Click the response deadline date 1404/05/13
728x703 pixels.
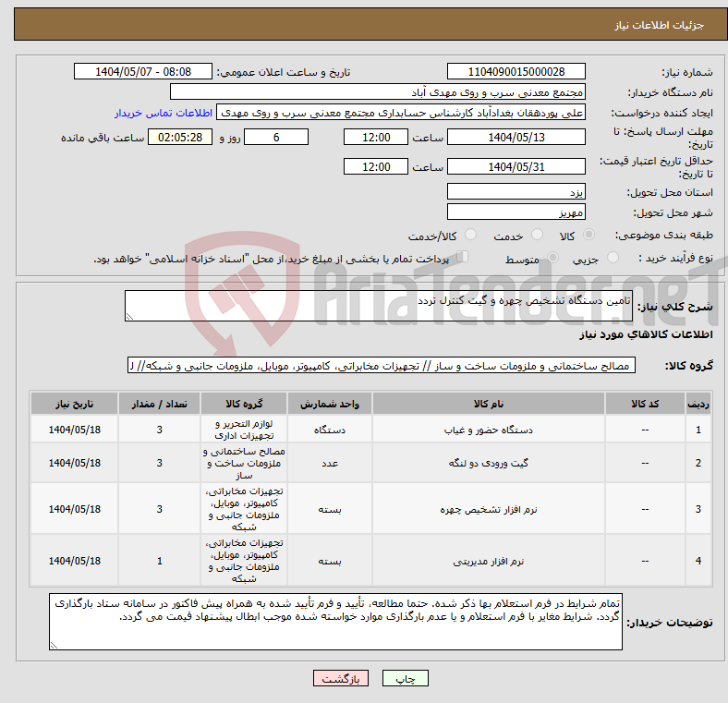tap(516, 137)
